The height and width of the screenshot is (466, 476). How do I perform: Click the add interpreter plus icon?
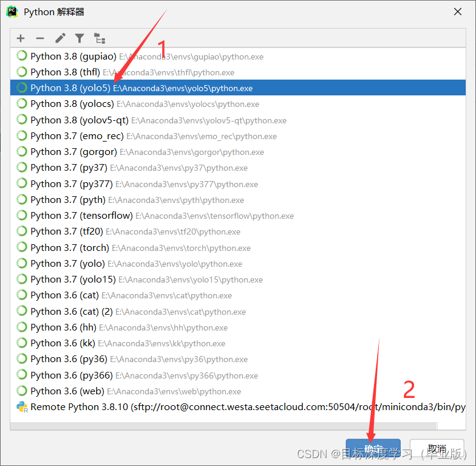click(x=21, y=38)
